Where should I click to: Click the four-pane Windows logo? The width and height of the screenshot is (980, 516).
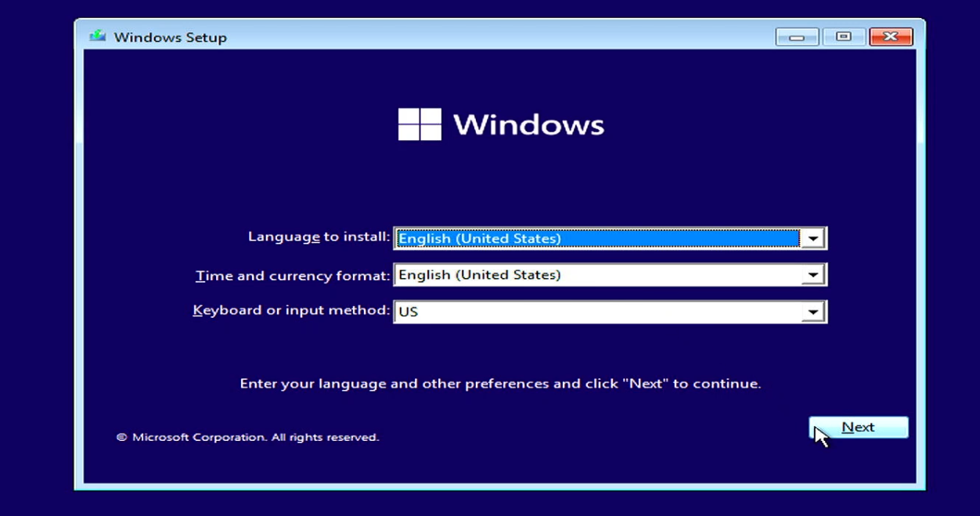point(420,124)
